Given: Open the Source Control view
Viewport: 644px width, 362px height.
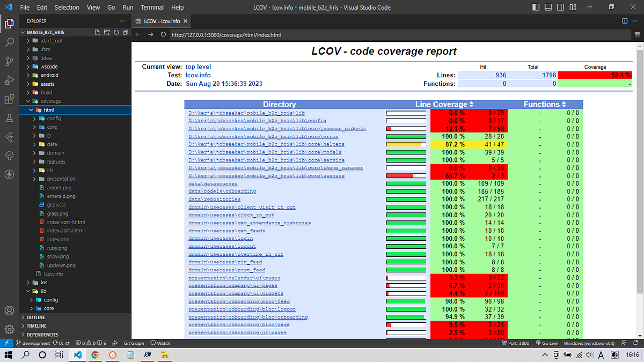Looking at the screenshot, I should 9,61.
